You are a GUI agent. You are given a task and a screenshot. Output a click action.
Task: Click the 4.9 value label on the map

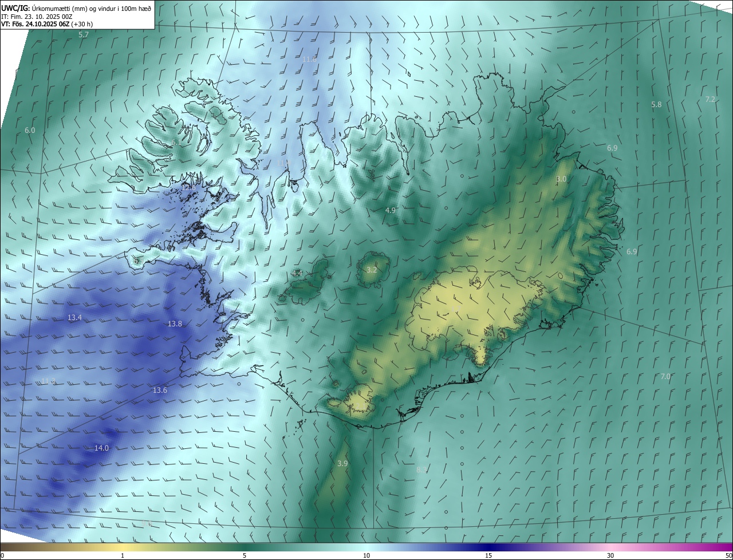390,211
